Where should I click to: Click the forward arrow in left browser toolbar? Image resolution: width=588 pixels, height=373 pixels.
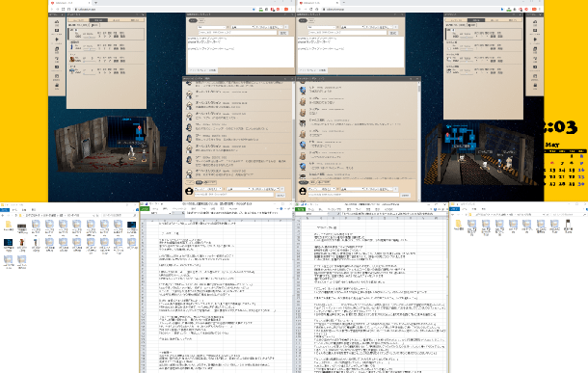[58, 9]
